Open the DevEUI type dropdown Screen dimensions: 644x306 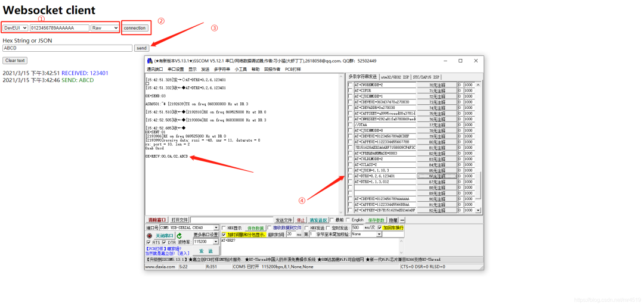tap(15, 28)
